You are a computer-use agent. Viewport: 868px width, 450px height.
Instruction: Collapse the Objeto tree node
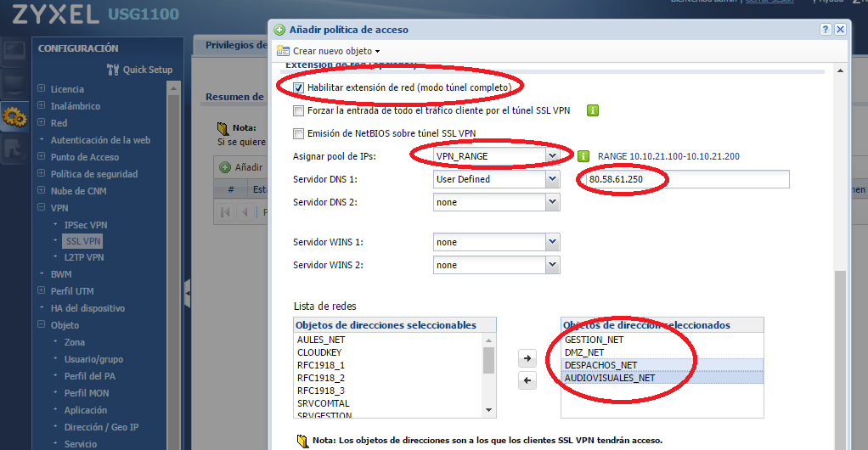pos(41,324)
